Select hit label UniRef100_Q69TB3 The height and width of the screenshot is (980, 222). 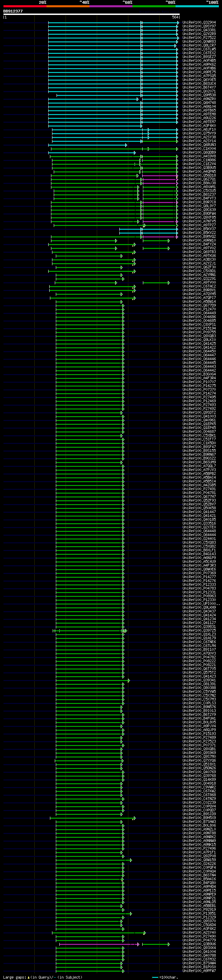coord(199,252)
